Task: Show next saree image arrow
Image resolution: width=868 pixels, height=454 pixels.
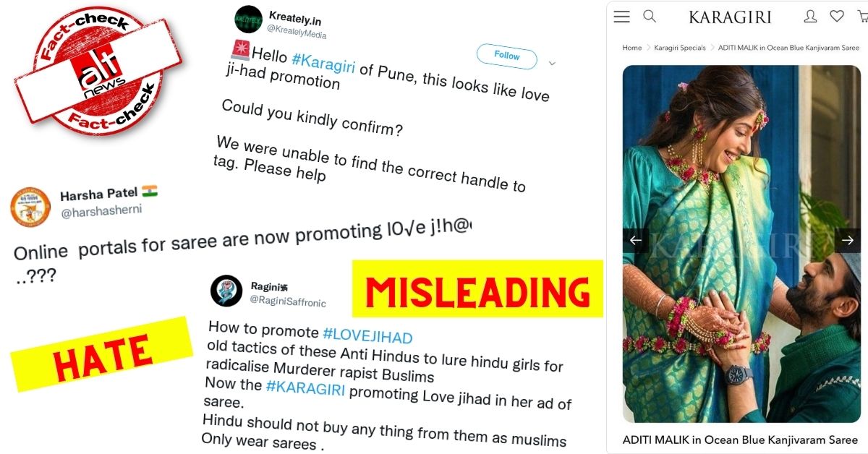Action: [848, 241]
